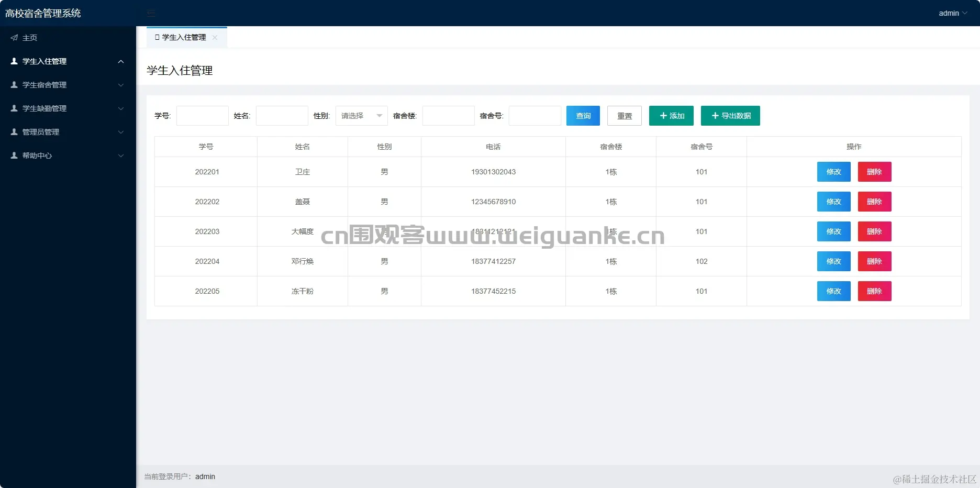Expand the 学生缺勤管理 sidebar menu

(x=68, y=108)
